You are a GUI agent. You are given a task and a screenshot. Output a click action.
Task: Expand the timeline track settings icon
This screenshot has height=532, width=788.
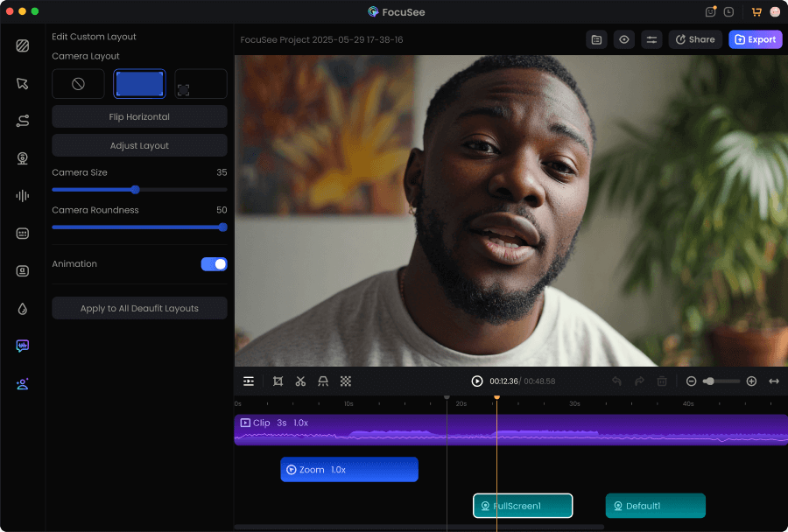pyautogui.click(x=249, y=381)
